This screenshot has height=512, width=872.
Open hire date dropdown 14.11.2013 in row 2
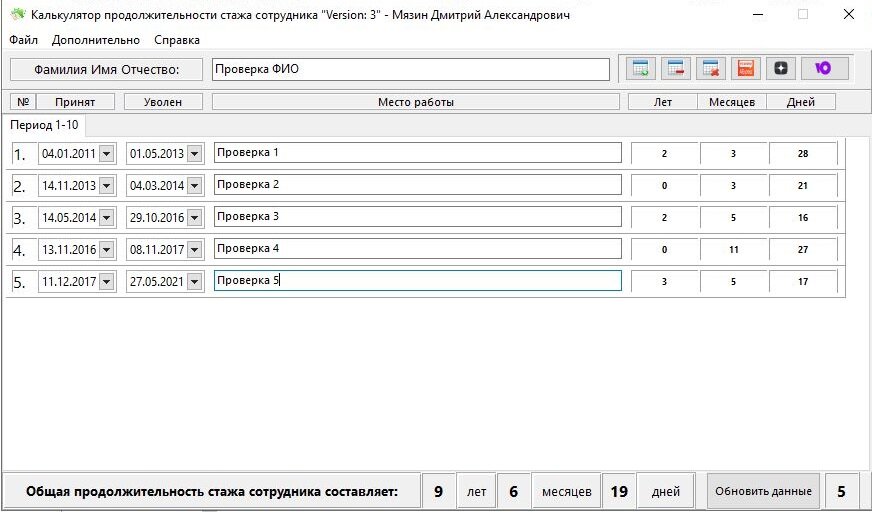(x=106, y=186)
